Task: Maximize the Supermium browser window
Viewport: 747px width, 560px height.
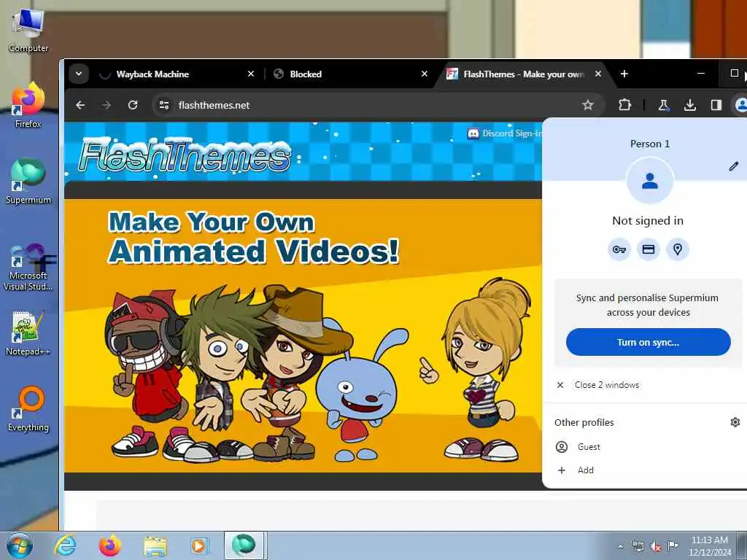Action: click(x=734, y=74)
